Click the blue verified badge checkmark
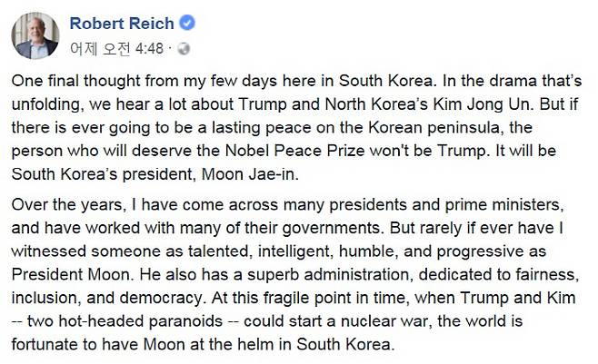Image resolution: width=598 pixels, height=364 pixels. [187, 23]
